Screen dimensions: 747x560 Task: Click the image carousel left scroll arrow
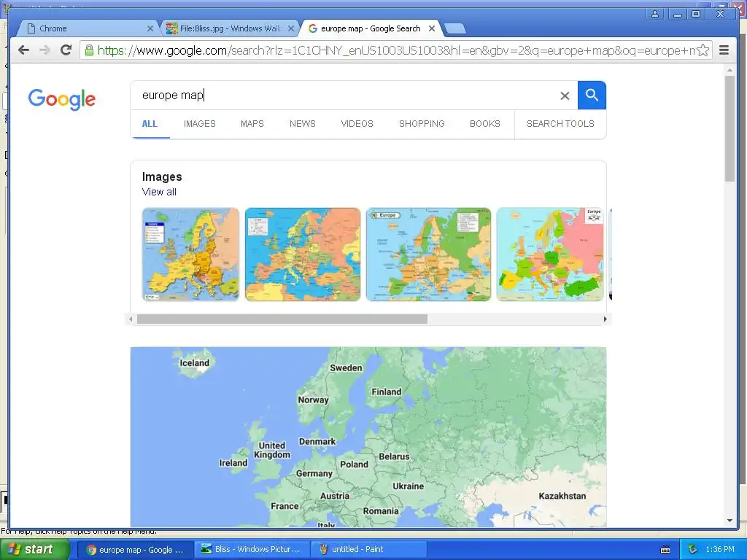[131, 319]
